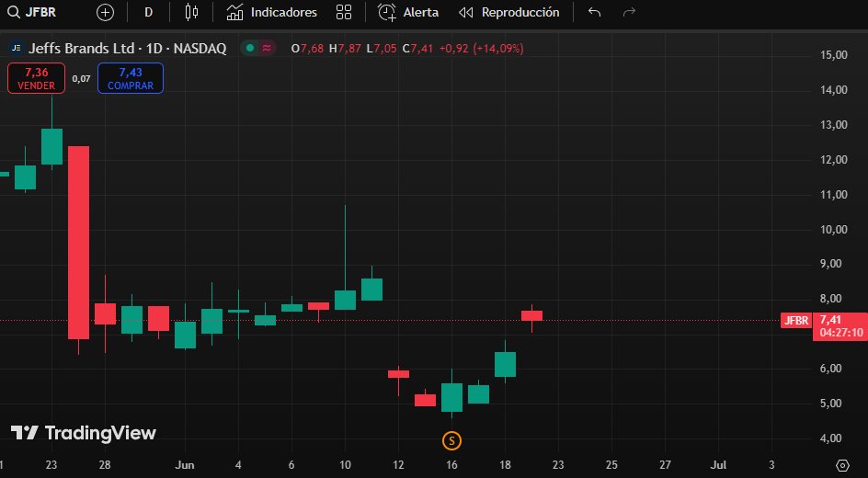Screen dimensions: 868x478
Task: Click the 13,00 price scale label
Action: [x=833, y=124]
